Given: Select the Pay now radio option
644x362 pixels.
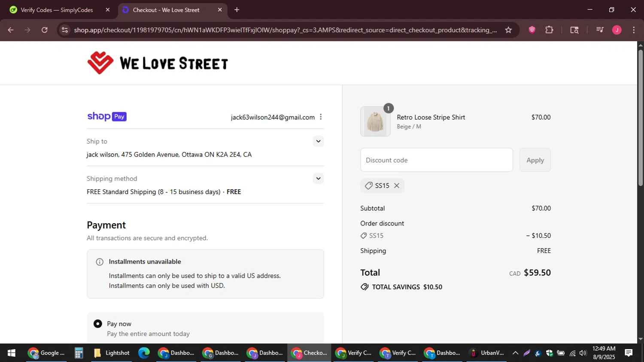Looking at the screenshot, I should click(x=98, y=324).
